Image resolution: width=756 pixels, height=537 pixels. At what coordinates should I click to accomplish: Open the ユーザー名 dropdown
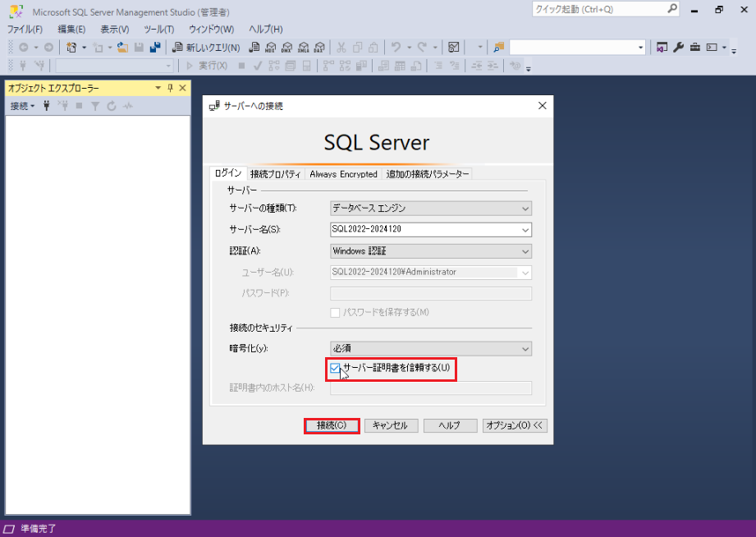(x=525, y=273)
